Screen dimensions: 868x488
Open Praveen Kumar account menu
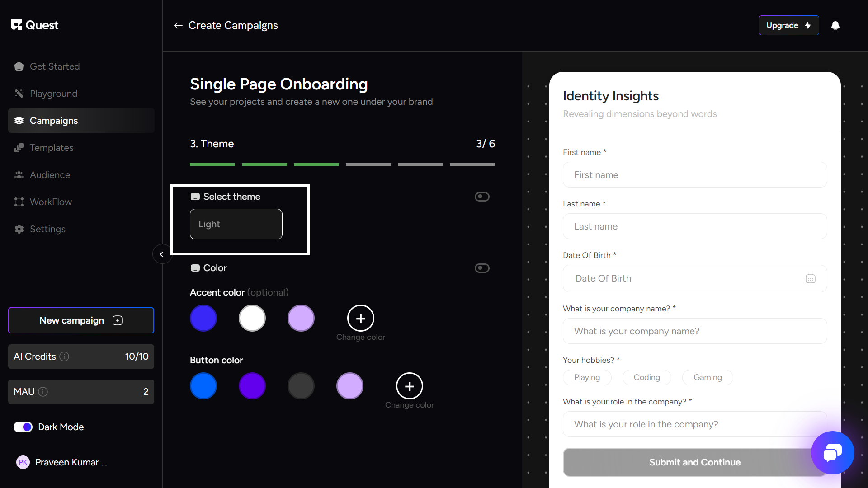coord(62,462)
